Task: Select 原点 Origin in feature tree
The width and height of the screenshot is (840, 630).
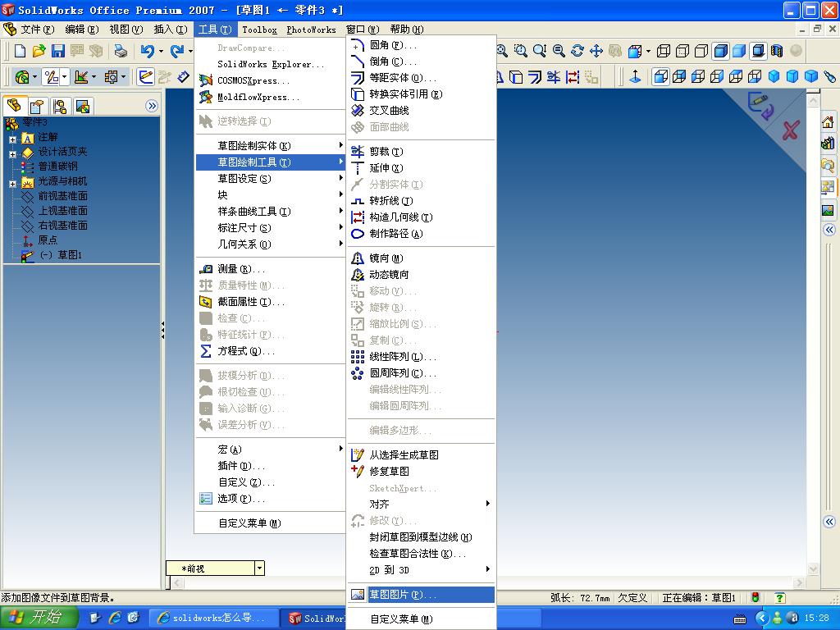Action: pyautogui.click(x=48, y=240)
